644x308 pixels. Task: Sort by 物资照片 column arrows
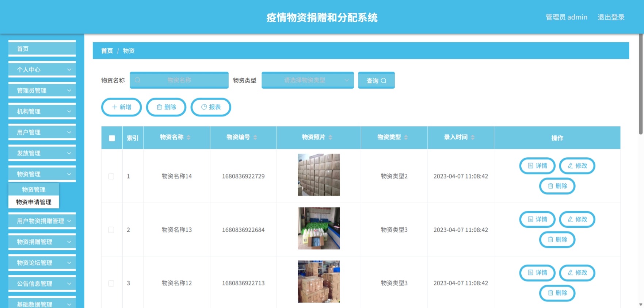(331, 137)
